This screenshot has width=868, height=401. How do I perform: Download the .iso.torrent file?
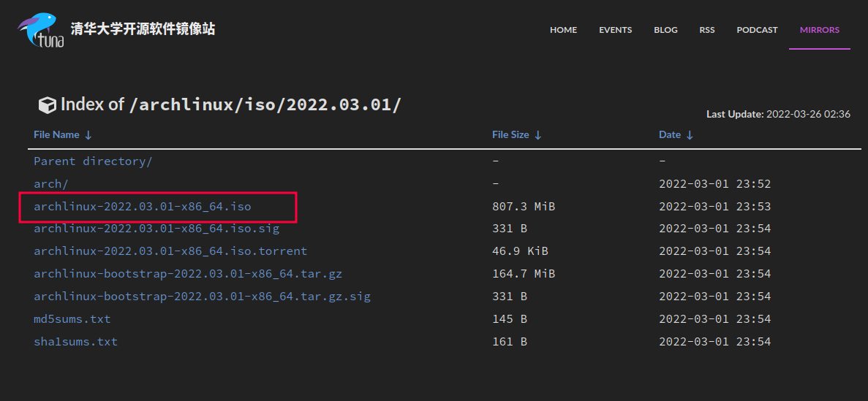170,251
